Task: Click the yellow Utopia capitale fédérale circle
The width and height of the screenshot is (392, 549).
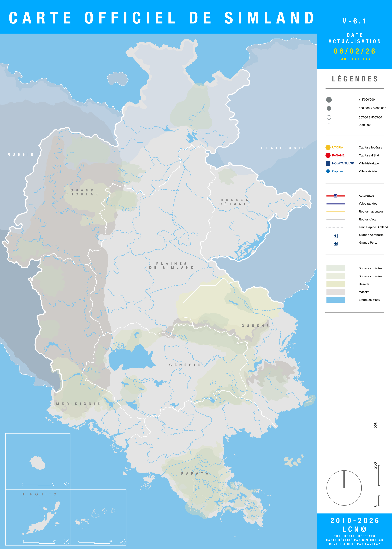Action: coord(328,147)
